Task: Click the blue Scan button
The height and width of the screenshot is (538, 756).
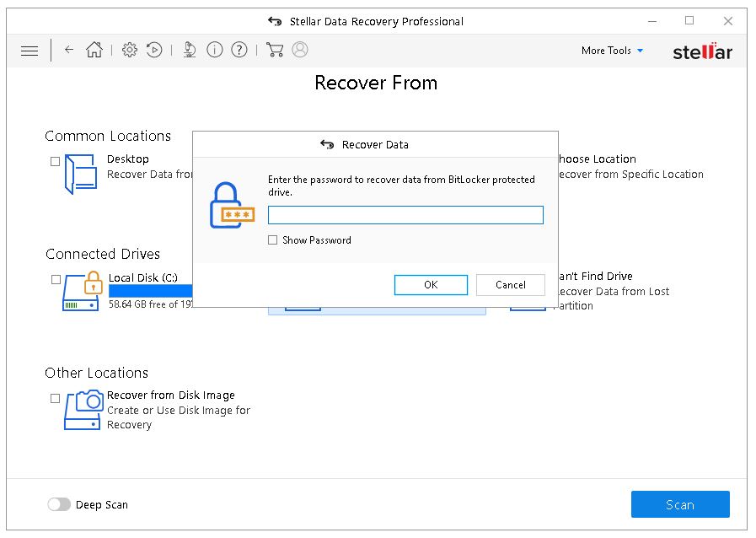Action: point(680,504)
